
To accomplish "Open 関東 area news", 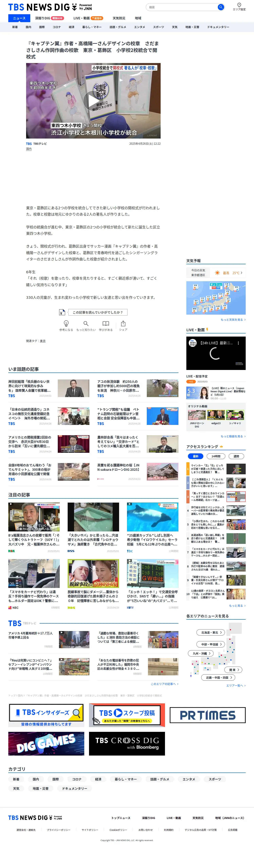I will coord(233,670).
